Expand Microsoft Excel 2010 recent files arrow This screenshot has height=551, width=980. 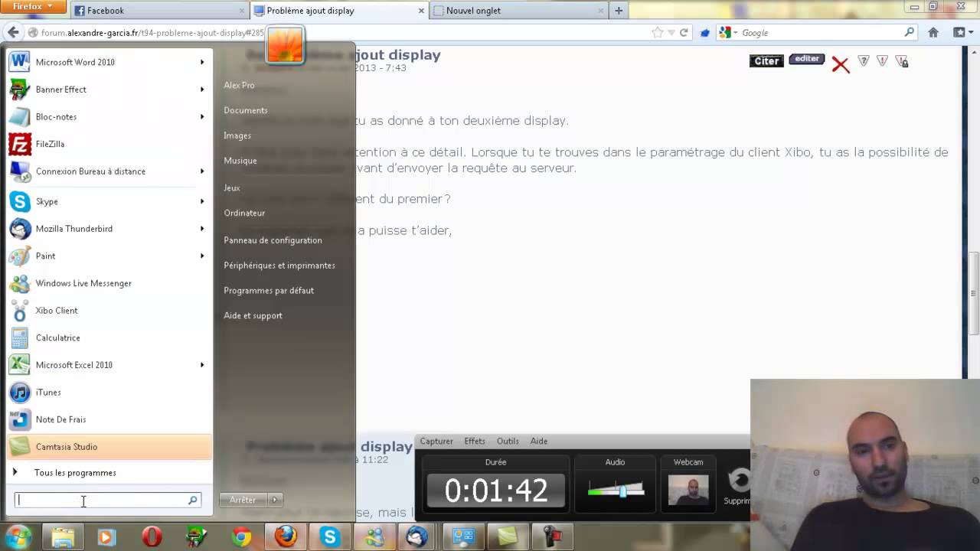(x=202, y=365)
